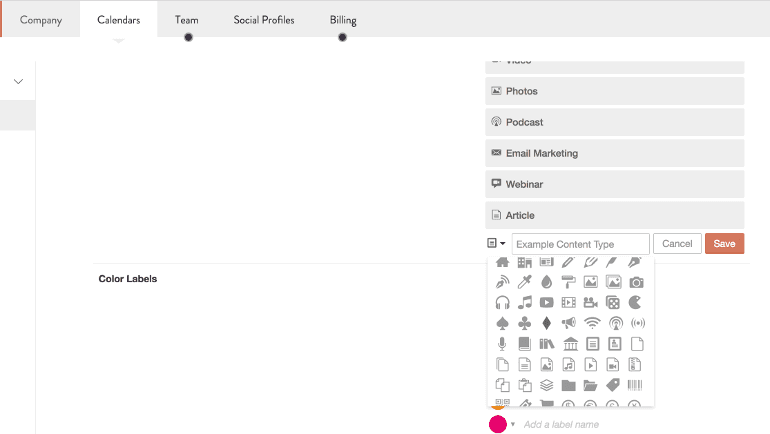Image resolution: width=770 pixels, height=434 pixels.
Task: Pick the music note icon
Action: coord(524,303)
